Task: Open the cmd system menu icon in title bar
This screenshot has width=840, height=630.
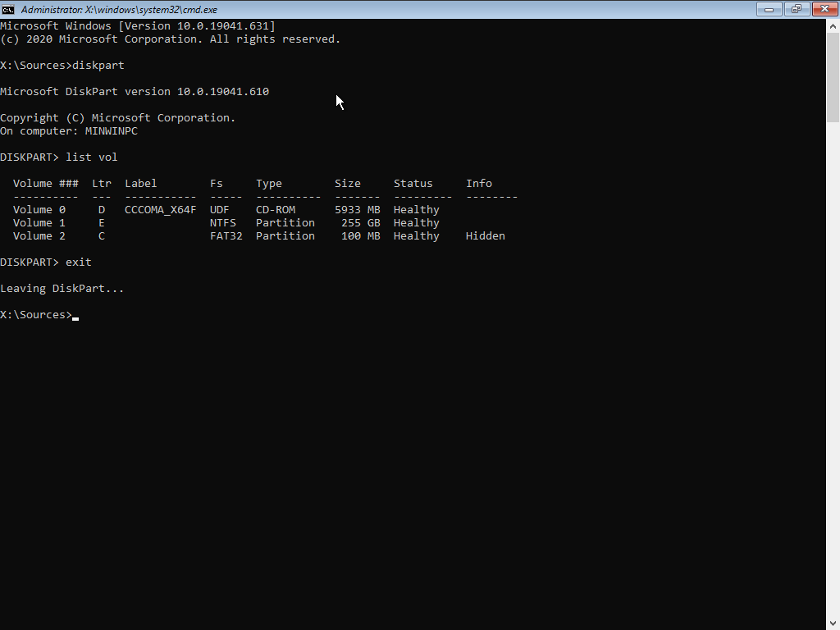Action: 8,9
